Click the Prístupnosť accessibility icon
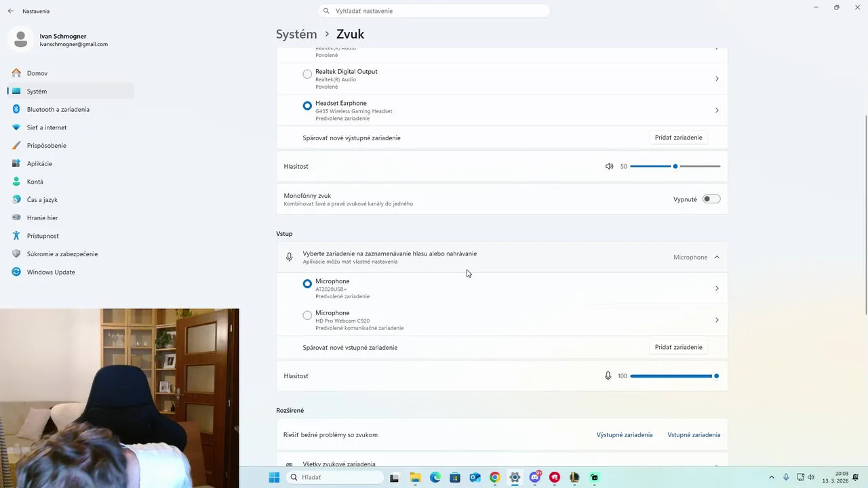 click(16, 236)
